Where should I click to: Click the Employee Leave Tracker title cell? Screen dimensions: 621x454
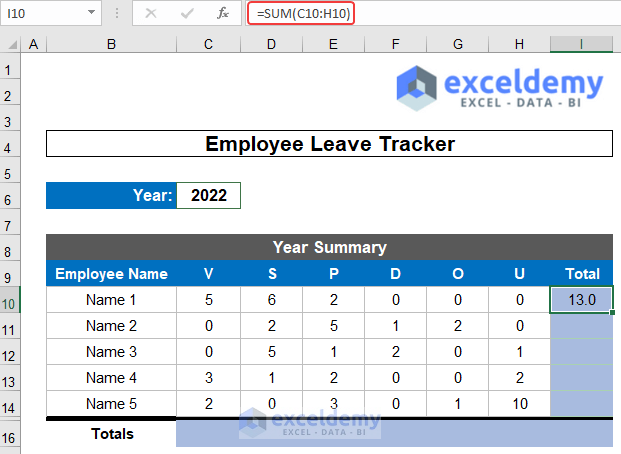pos(329,144)
